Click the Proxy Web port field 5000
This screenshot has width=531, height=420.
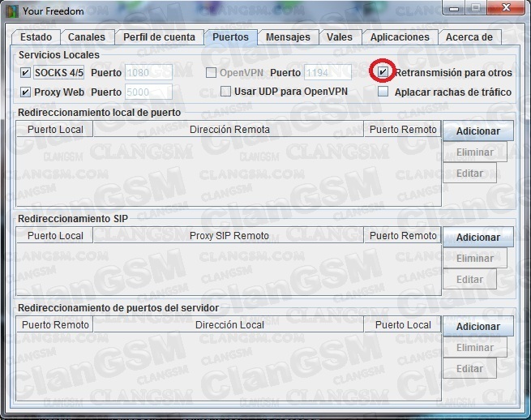click(x=148, y=92)
